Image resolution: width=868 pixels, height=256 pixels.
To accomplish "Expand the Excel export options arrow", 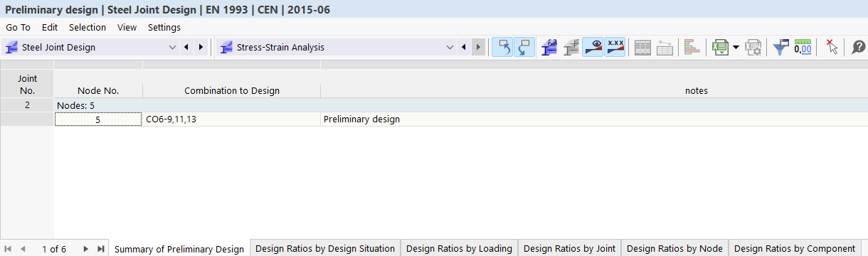I will click(736, 48).
